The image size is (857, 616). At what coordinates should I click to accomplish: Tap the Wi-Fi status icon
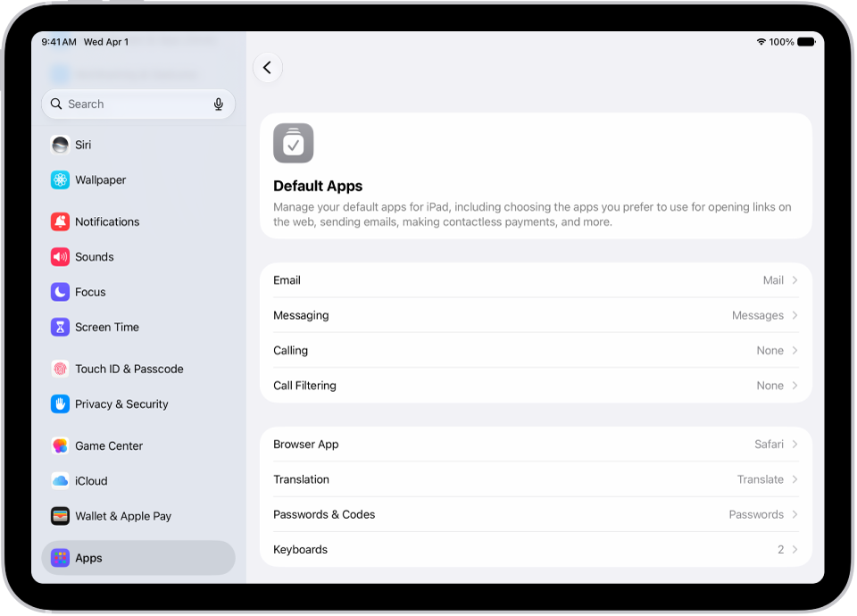pyautogui.click(x=761, y=42)
